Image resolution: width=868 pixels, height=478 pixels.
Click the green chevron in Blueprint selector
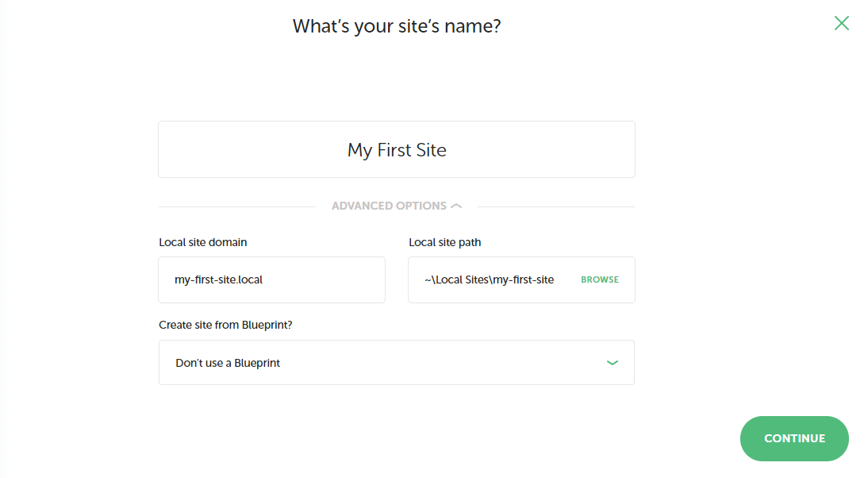[612, 363]
